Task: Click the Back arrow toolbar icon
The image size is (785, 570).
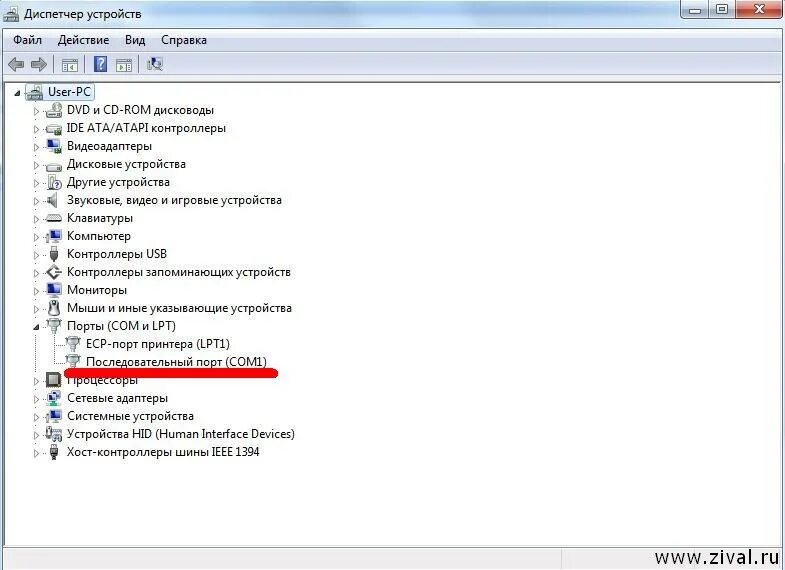Action: point(16,64)
